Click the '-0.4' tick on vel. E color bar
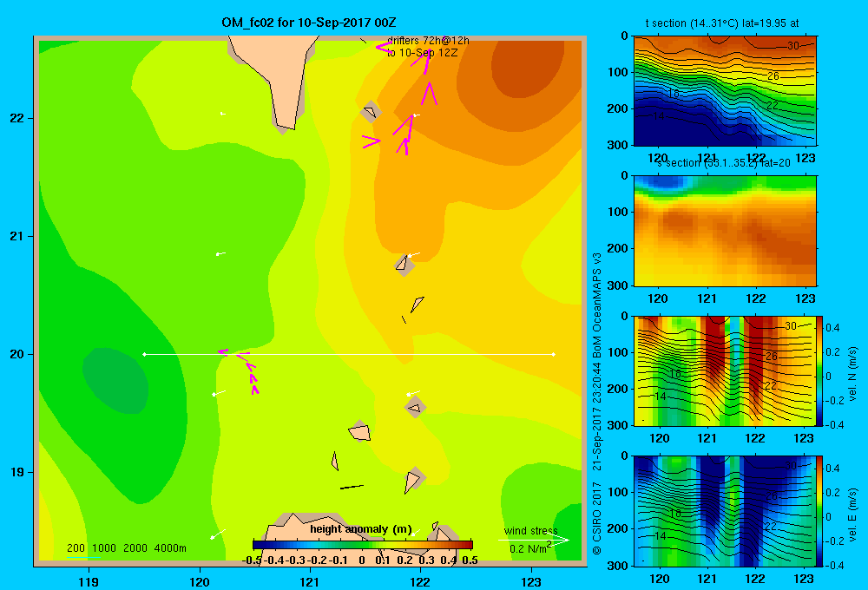The width and height of the screenshot is (868, 590). pyautogui.click(x=833, y=565)
